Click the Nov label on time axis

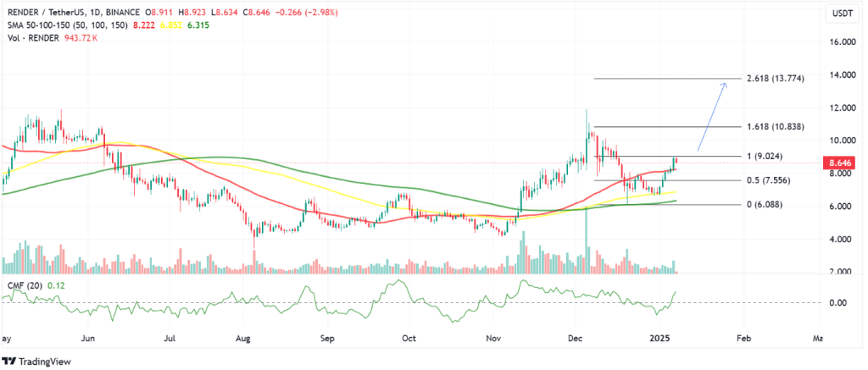[x=492, y=337]
